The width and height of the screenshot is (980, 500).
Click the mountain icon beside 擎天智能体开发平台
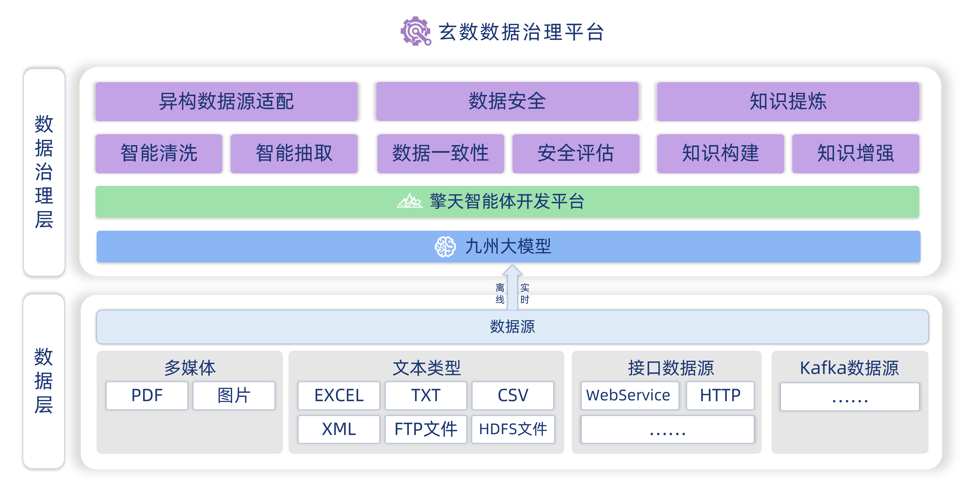click(x=409, y=201)
